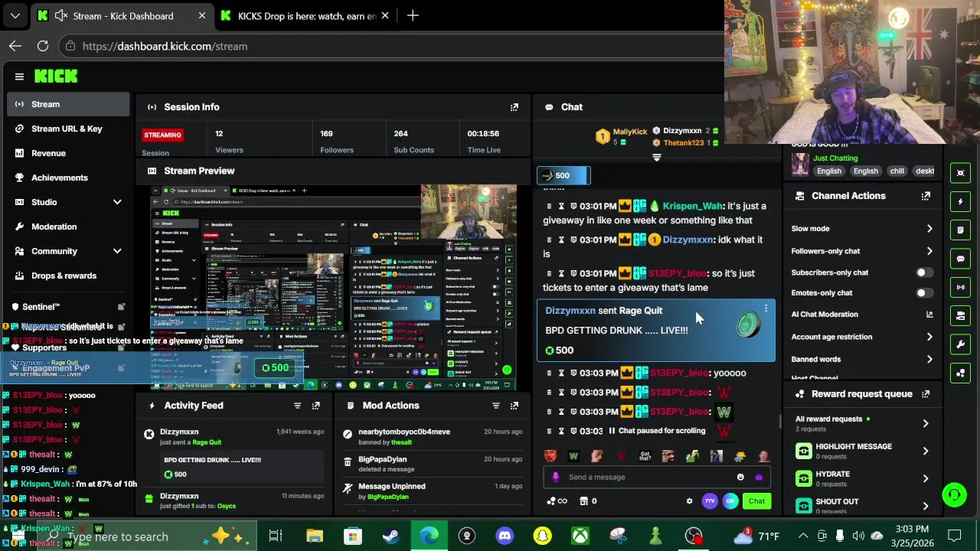Pop out the Mod Actions panel
This screenshot has width=980, height=551.
point(514,406)
